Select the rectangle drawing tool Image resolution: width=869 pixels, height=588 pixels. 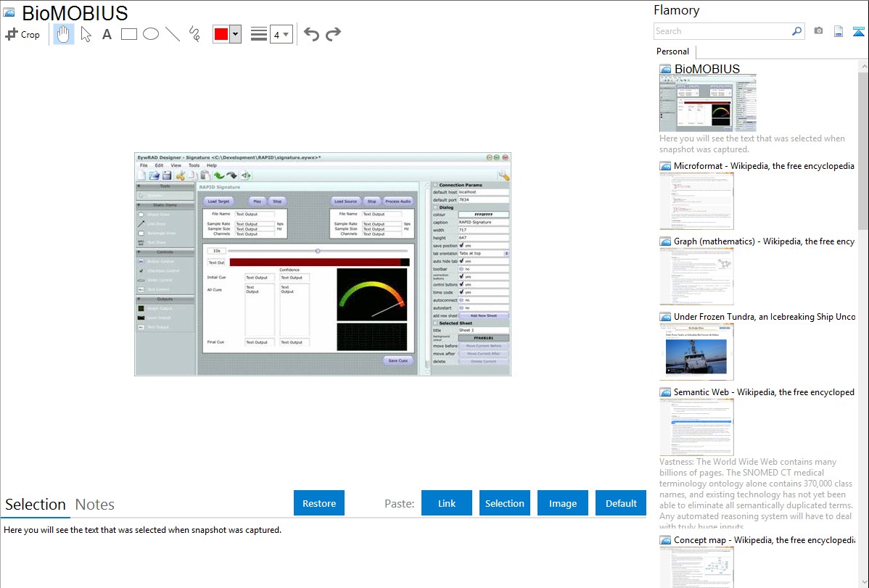coord(128,34)
